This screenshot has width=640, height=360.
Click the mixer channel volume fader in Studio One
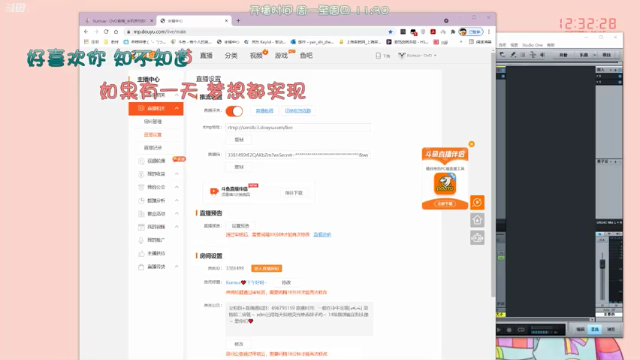(x=602, y=264)
